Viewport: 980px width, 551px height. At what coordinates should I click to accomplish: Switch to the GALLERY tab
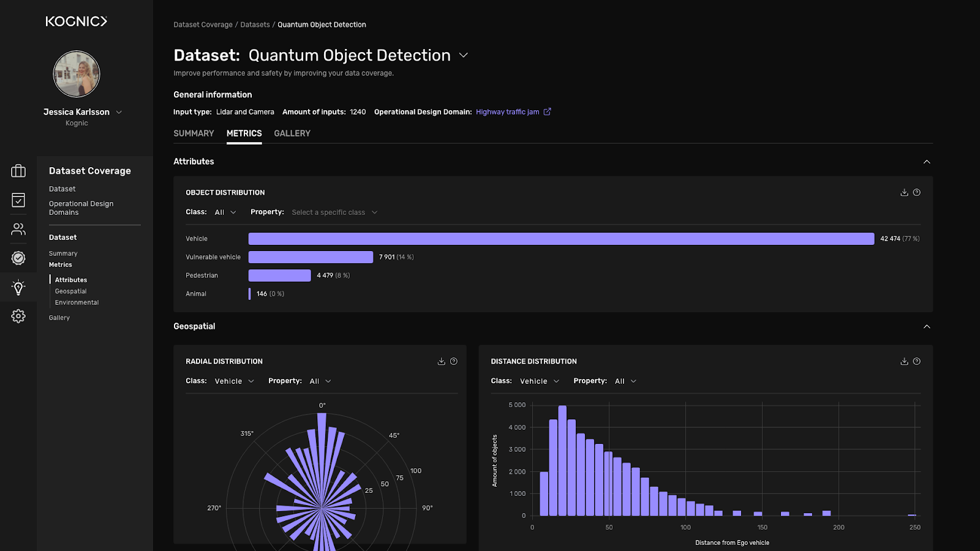(x=292, y=133)
